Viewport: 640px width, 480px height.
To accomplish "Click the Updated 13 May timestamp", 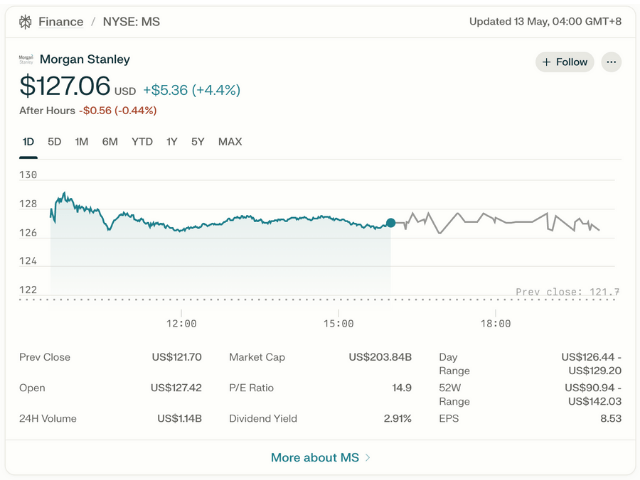I will [545, 22].
